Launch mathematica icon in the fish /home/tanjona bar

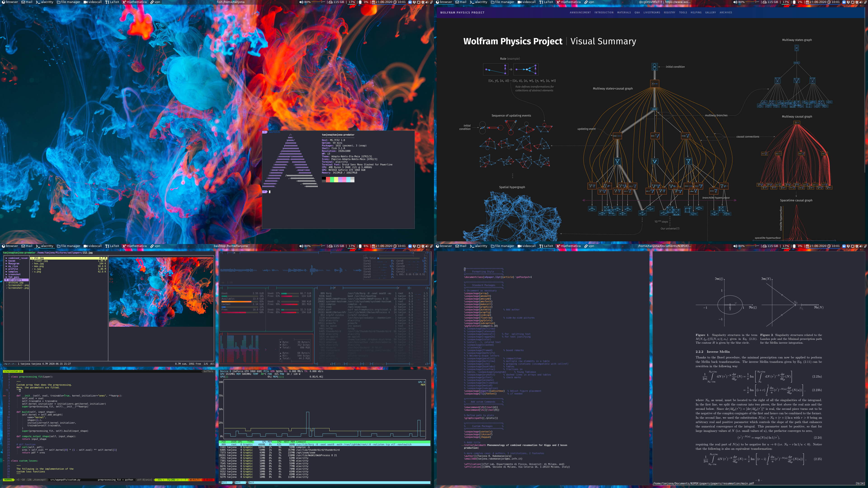[124, 2]
